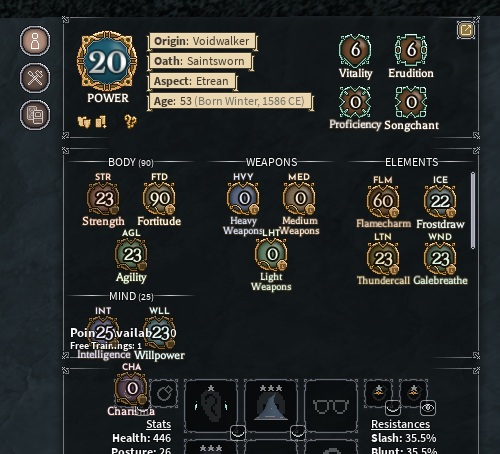Open the Resistances underlined heading
500x454 pixels.
(400, 424)
